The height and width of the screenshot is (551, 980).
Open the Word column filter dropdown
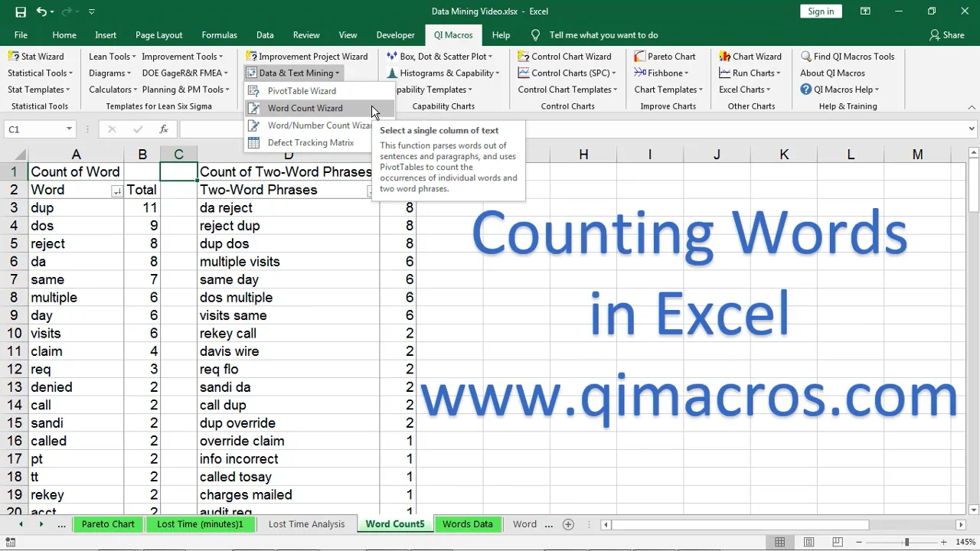[x=116, y=191]
